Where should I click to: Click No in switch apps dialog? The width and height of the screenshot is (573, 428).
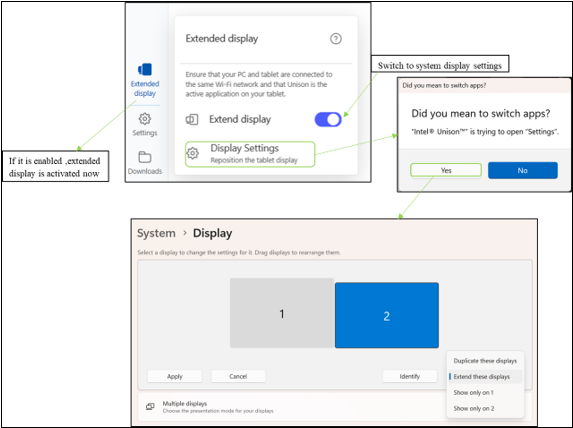[523, 170]
